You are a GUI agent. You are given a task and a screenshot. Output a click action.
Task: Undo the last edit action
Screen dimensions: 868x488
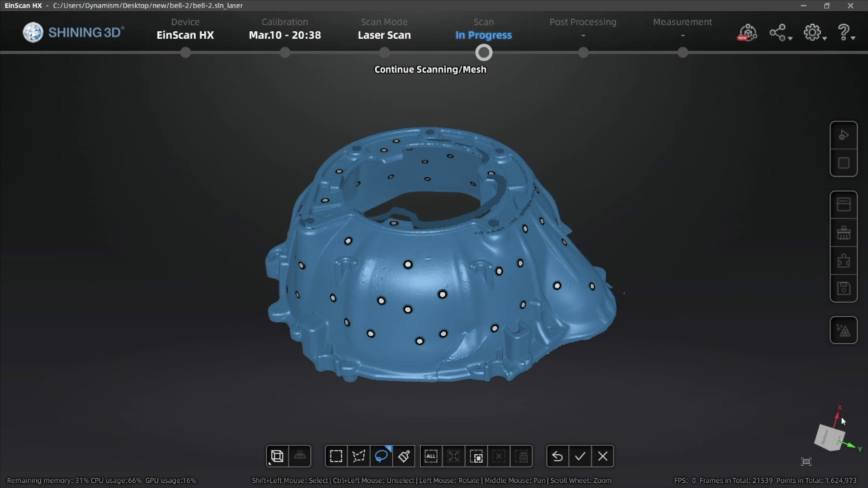557,456
